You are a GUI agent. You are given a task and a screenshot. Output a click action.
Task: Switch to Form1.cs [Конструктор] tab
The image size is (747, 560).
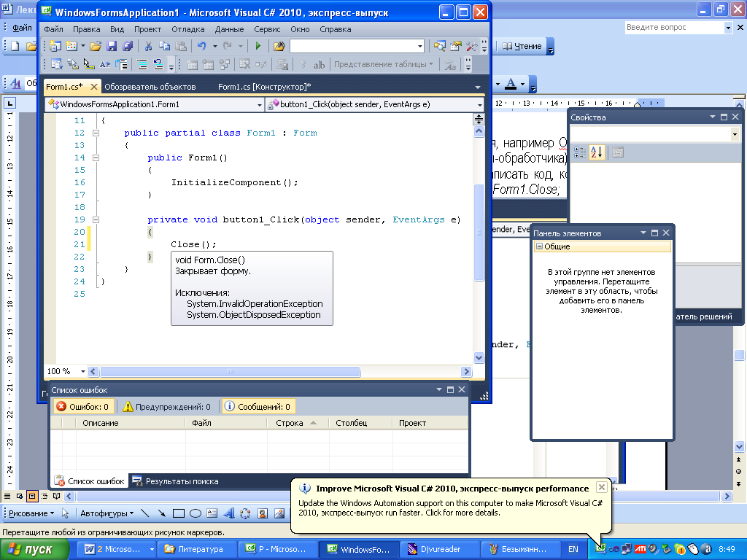264,87
